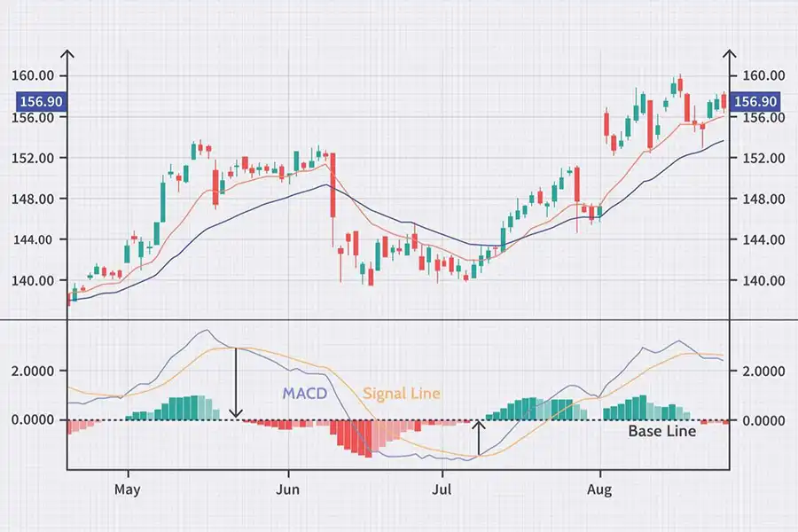Click the left MACD 2.0000 scale label
The width and height of the screenshot is (798, 532).
(x=33, y=372)
